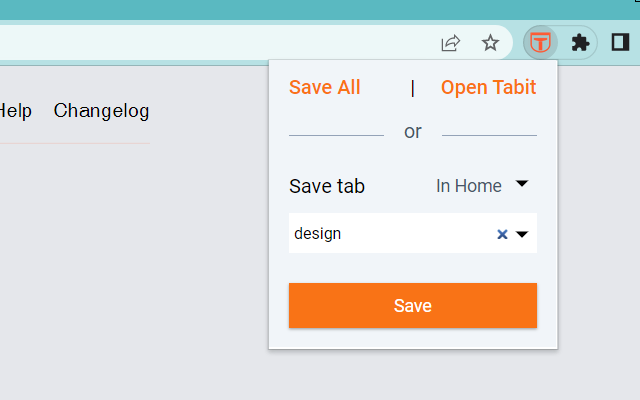Click the share page icon in address bar
Viewport: 640px width, 400px height.
click(451, 43)
